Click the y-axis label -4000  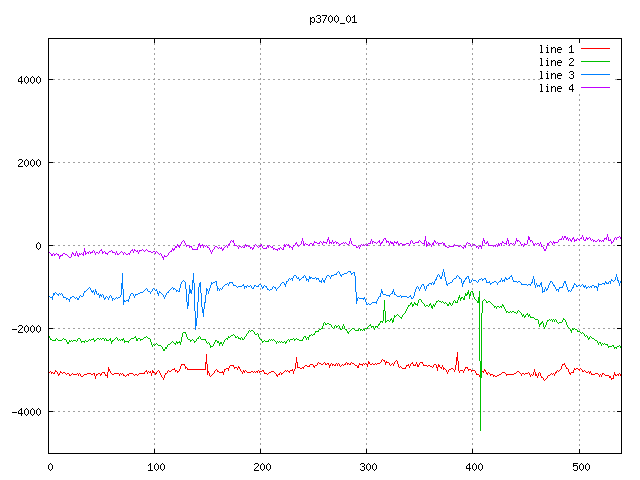[x=27, y=412]
